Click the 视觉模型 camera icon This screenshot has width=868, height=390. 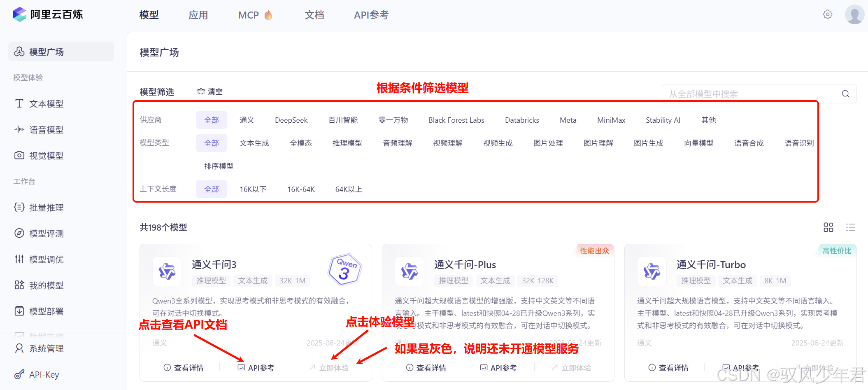point(19,155)
